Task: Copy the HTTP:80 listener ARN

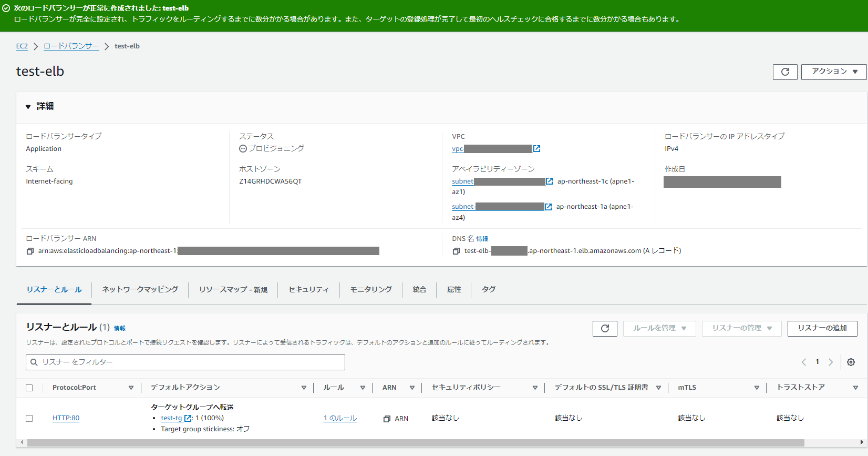Action: tap(387, 419)
